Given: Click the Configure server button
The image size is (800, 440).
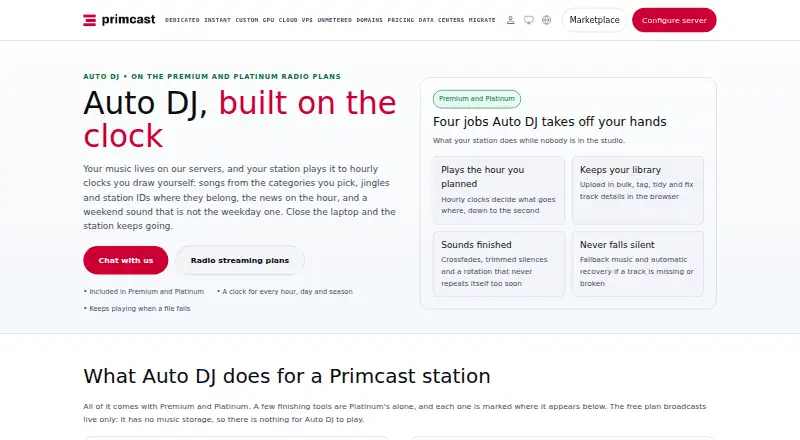Looking at the screenshot, I should [674, 20].
